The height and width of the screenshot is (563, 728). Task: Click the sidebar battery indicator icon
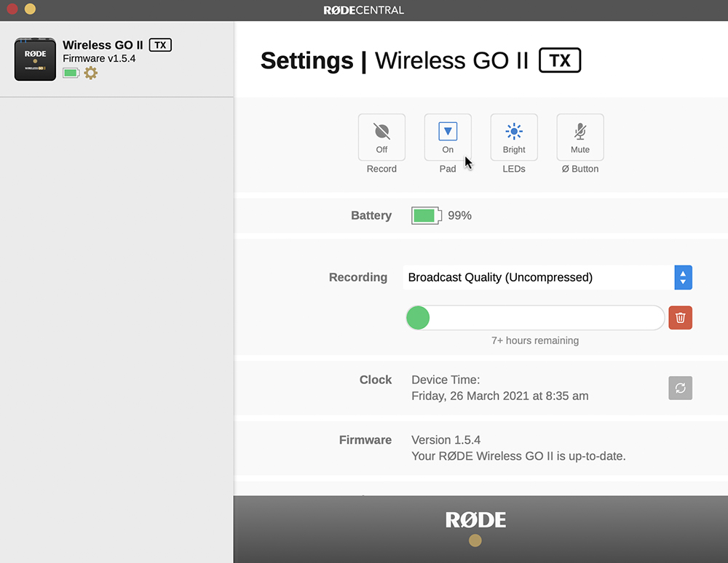(71, 73)
